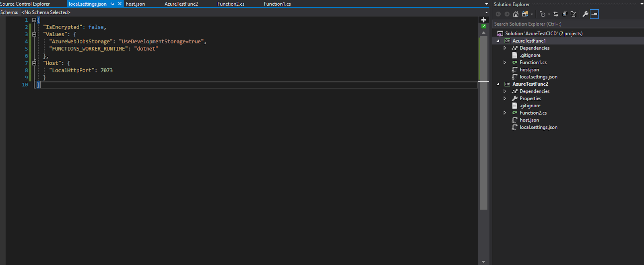Switch to the Function1.cs tab
The image size is (644, 265).
click(277, 4)
